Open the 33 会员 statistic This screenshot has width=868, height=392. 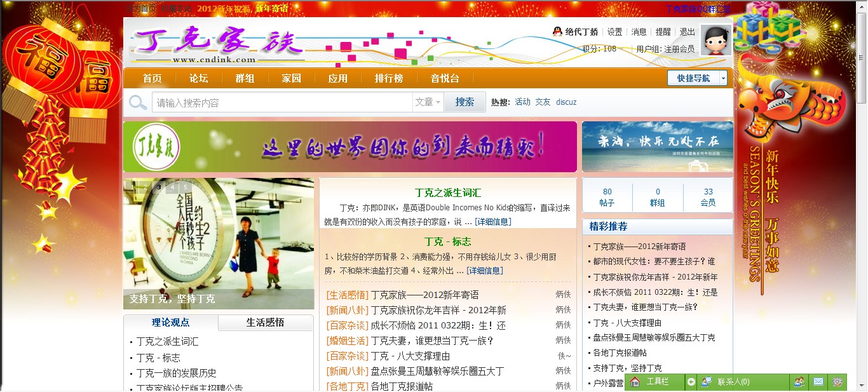click(x=708, y=197)
